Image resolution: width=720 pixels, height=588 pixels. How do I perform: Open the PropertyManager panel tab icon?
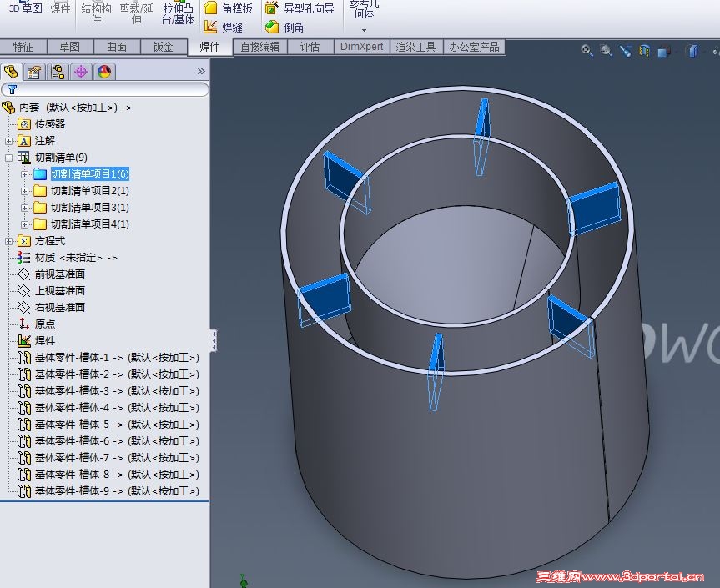pyautogui.click(x=33, y=72)
